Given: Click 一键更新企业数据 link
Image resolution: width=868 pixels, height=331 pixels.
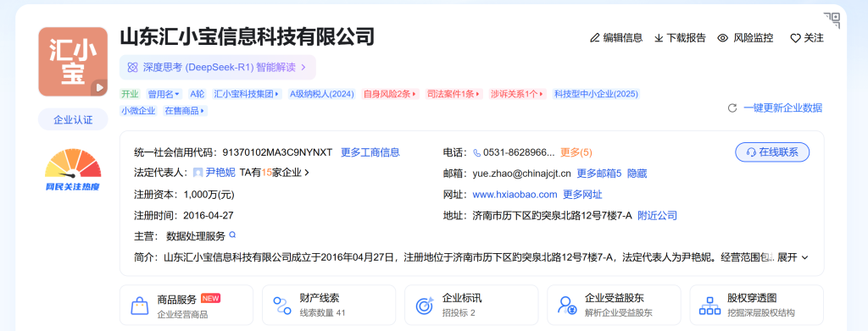Looking at the screenshot, I should (x=782, y=108).
